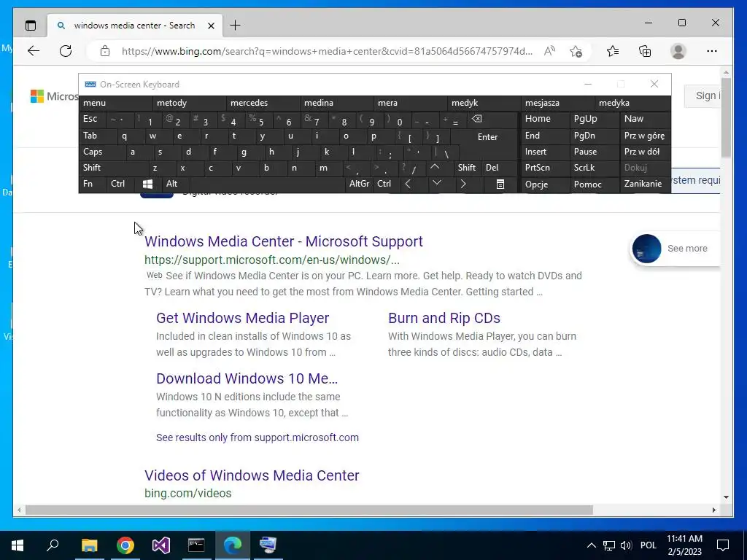Toggle ScrLk key on keyboard

click(595, 168)
